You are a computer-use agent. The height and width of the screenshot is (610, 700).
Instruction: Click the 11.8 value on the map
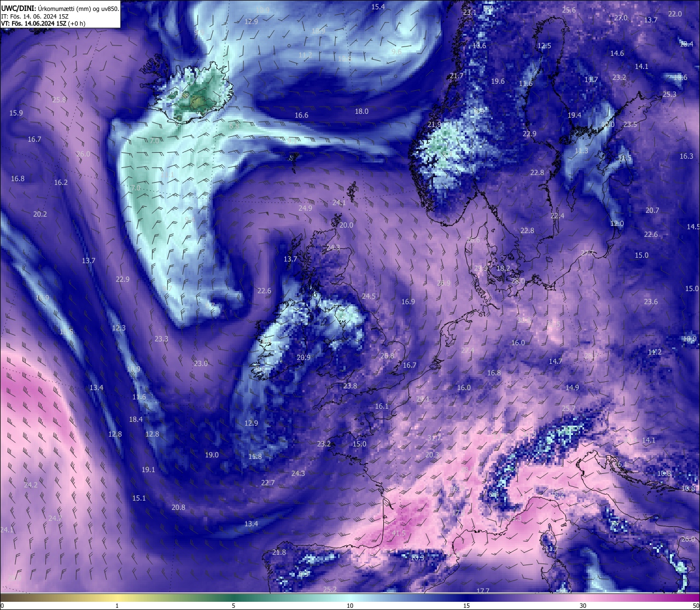[x=255, y=456]
